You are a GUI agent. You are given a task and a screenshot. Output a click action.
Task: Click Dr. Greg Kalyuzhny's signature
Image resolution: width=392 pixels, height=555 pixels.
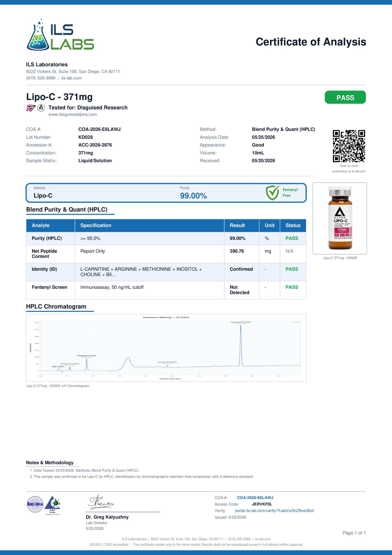pyautogui.click(x=100, y=502)
